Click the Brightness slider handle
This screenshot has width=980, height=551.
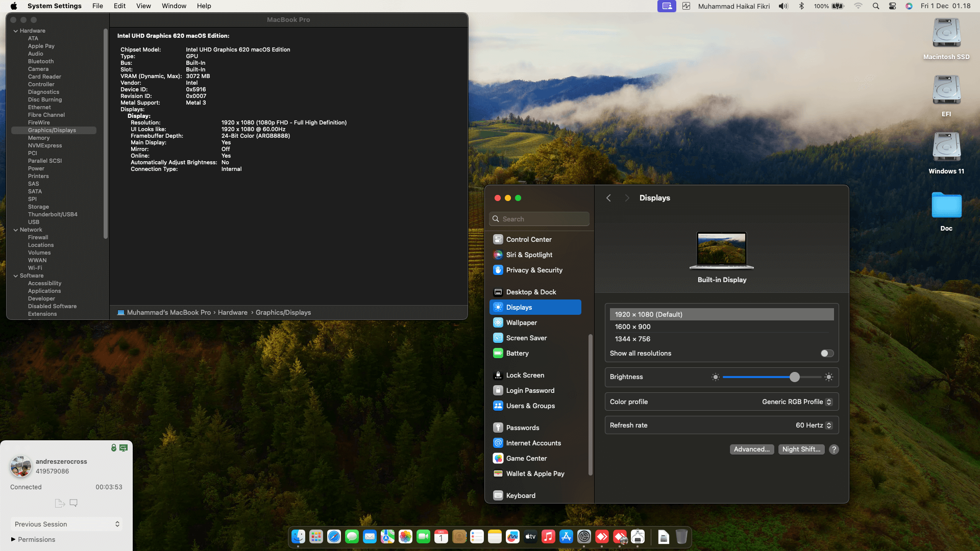click(795, 377)
